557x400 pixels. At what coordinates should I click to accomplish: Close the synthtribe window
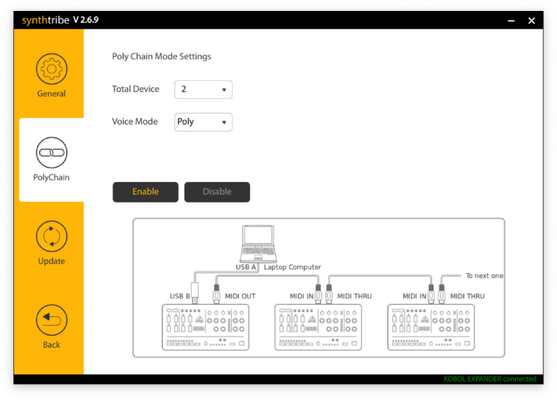(532, 21)
